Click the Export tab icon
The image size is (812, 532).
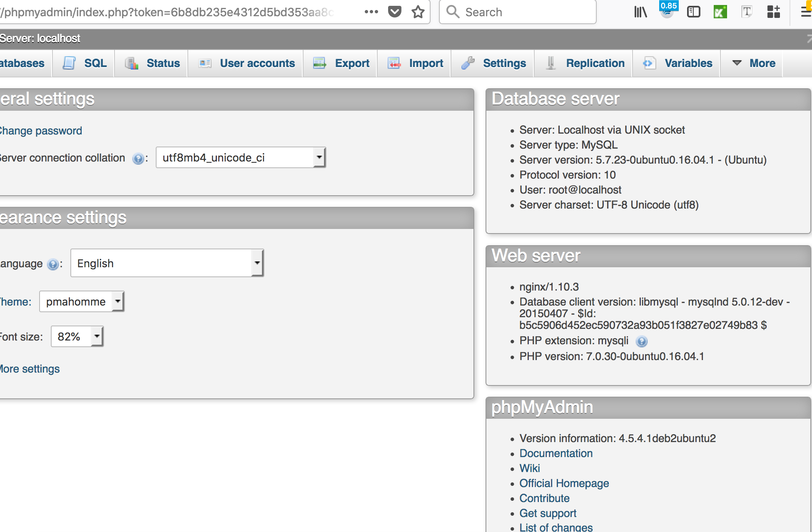320,63
